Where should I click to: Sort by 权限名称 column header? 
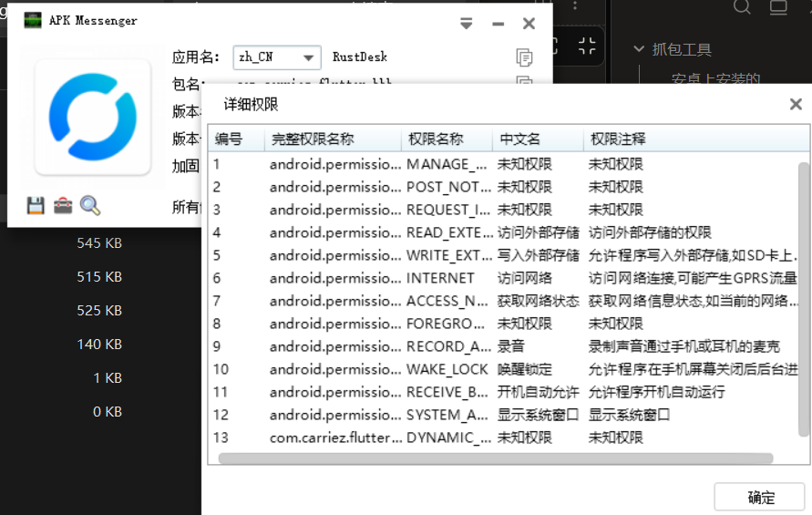tap(447, 139)
